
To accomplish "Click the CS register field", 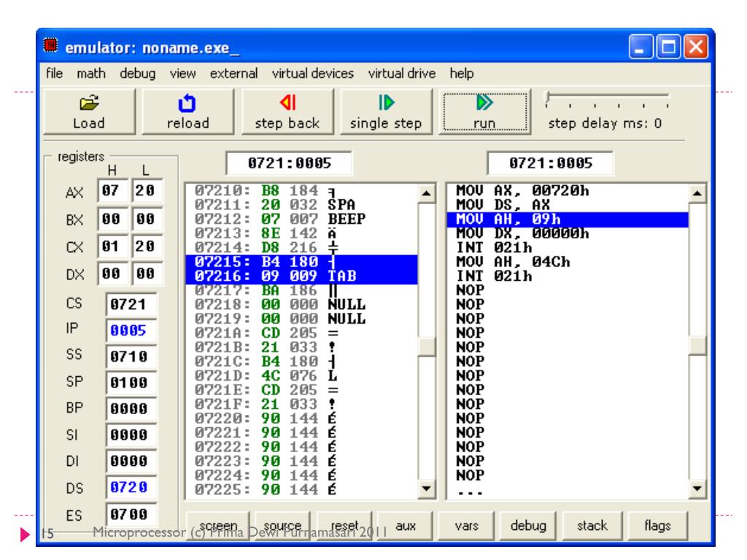I will [131, 304].
